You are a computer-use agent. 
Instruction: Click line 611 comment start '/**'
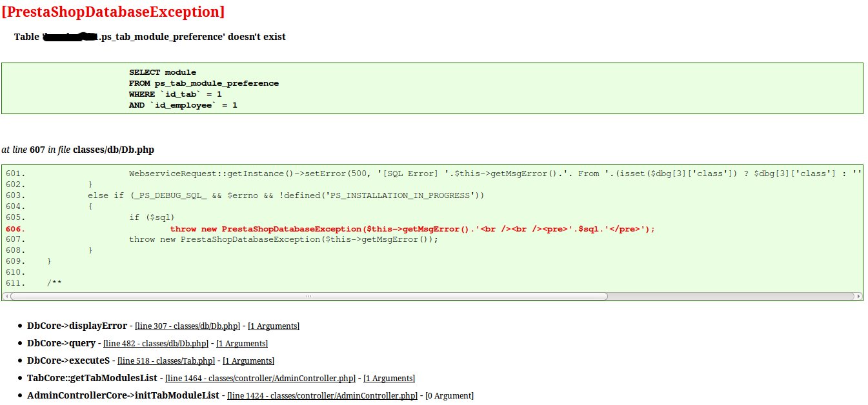pyautogui.click(x=55, y=283)
